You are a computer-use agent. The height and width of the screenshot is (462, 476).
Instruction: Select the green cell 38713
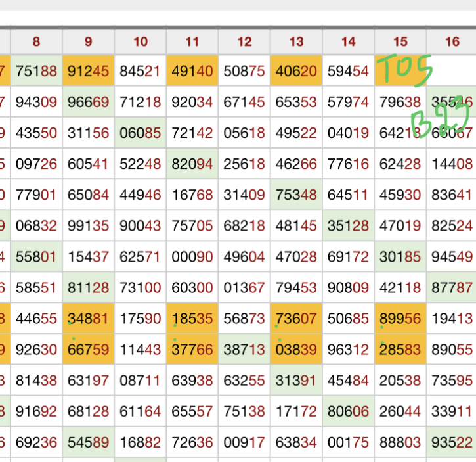[244, 350]
